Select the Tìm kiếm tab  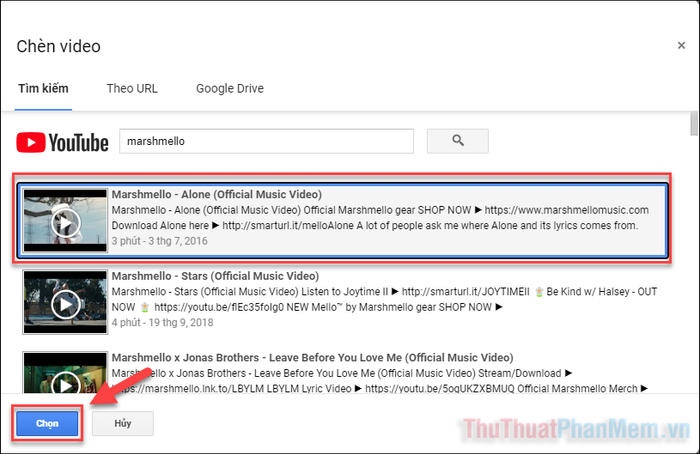coord(43,88)
